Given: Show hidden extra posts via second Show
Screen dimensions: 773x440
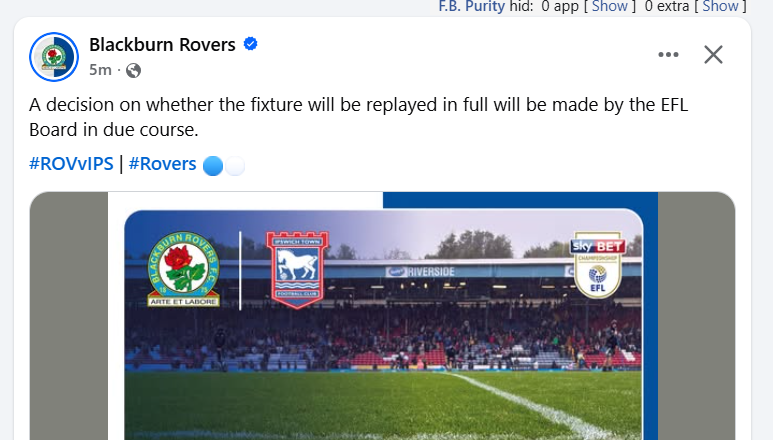Looking at the screenshot, I should [x=720, y=6].
